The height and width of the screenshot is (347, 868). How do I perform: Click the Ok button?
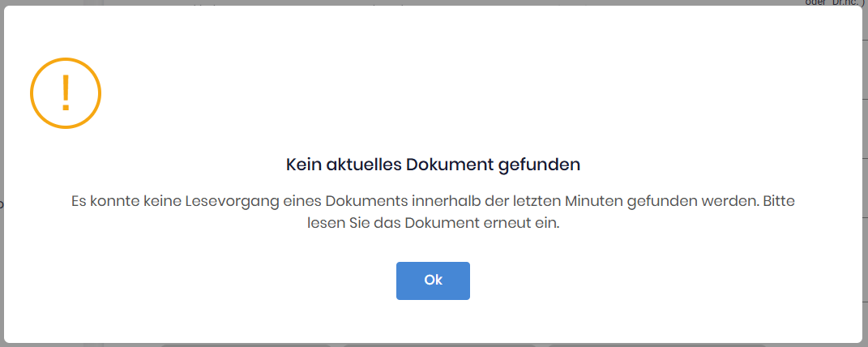tap(433, 281)
